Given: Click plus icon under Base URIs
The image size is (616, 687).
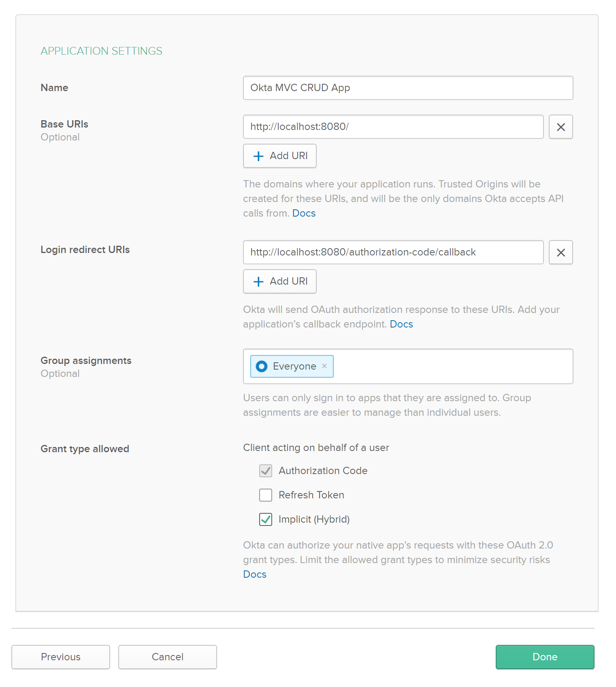Looking at the screenshot, I should (x=258, y=156).
